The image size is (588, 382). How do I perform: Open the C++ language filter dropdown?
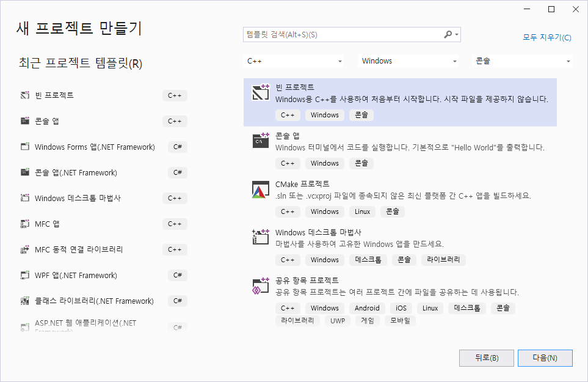pyautogui.click(x=293, y=61)
